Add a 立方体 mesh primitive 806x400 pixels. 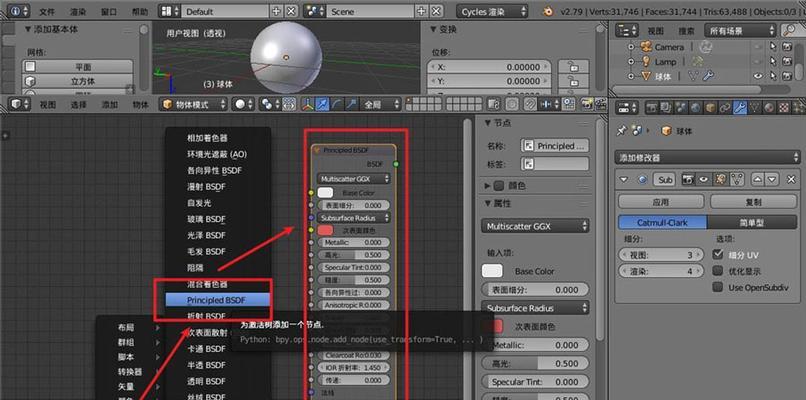coord(78,81)
